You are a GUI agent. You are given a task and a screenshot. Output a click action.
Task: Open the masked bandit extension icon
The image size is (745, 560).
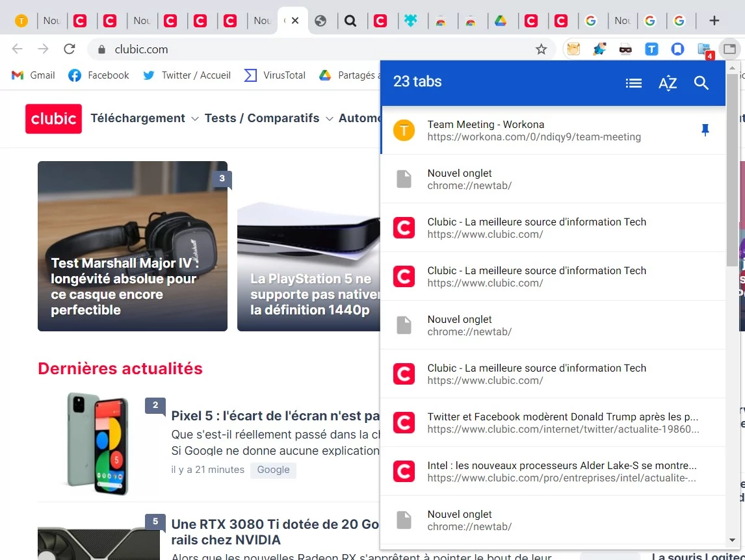click(626, 49)
